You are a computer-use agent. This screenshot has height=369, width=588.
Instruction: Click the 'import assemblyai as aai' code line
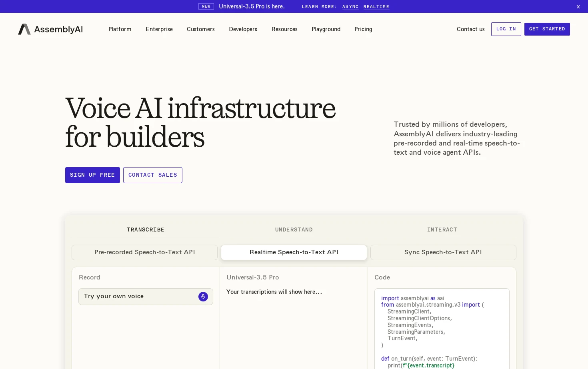pos(413,298)
